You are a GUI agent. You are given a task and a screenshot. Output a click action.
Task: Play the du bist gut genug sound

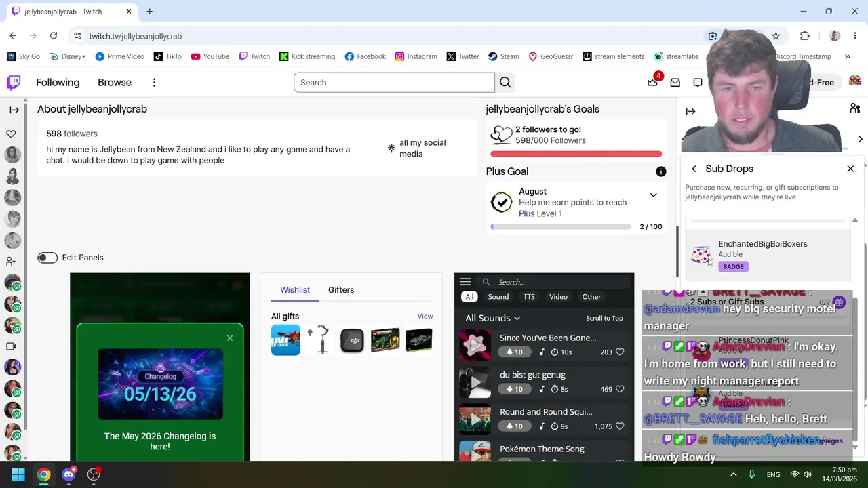475,383
